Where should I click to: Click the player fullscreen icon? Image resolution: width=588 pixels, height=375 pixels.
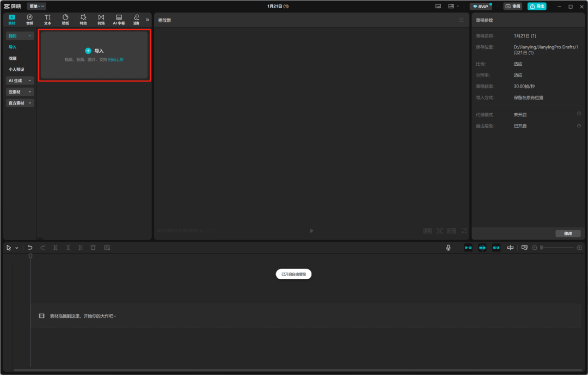tap(464, 231)
